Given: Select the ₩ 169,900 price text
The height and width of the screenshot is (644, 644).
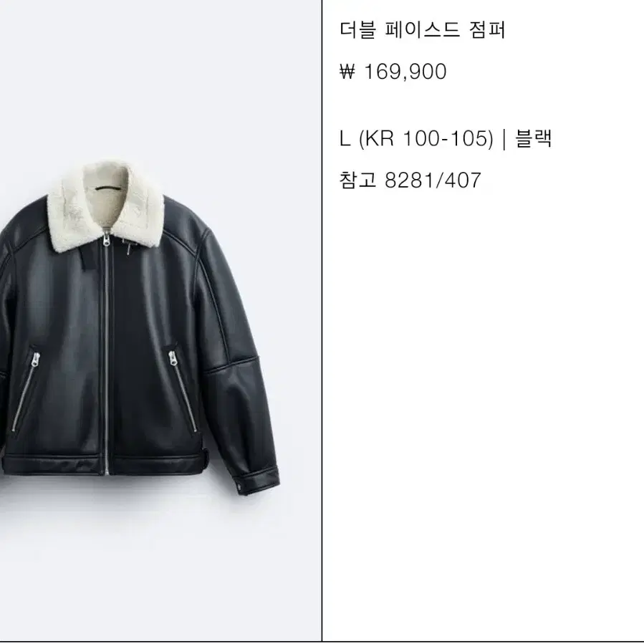Looking at the screenshot, I should click(x=393, y=72).
